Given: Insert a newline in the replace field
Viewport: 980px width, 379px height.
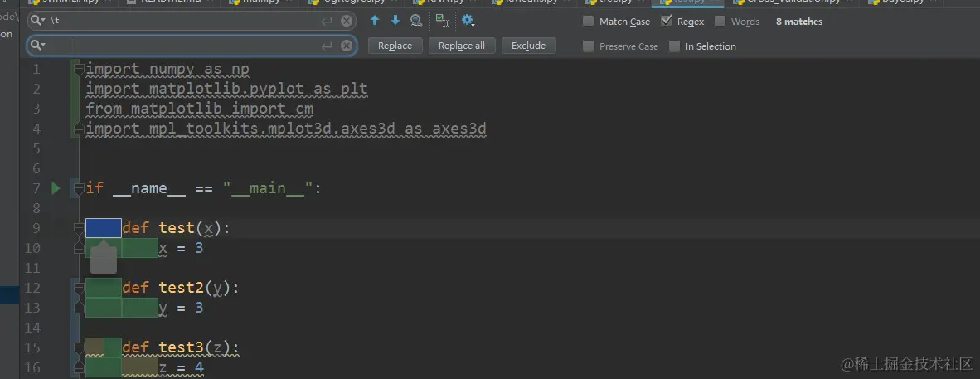Looking at the screenshot, I should coord(327,46).
